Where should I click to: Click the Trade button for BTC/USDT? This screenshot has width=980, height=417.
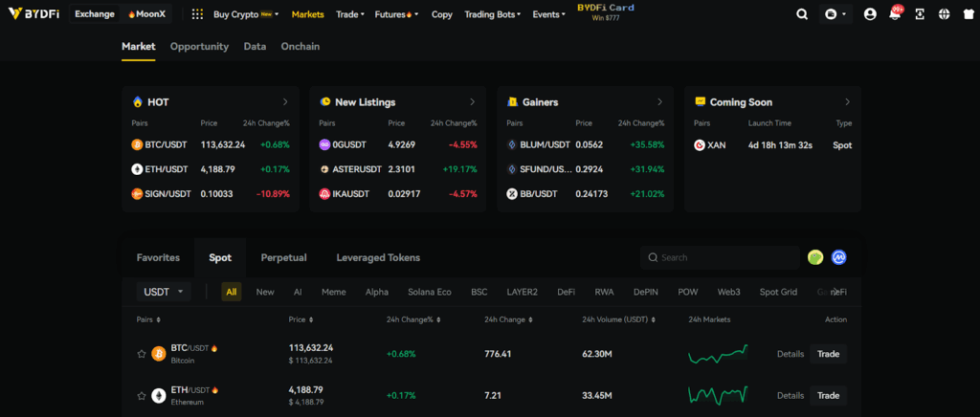(828, 354)
